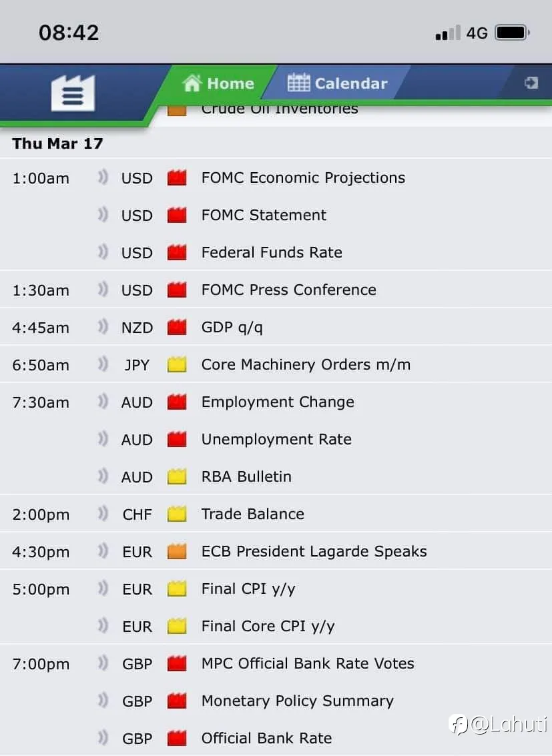Expand the Unemployment Rate row
552x756 pixels.
coord(276,439)
